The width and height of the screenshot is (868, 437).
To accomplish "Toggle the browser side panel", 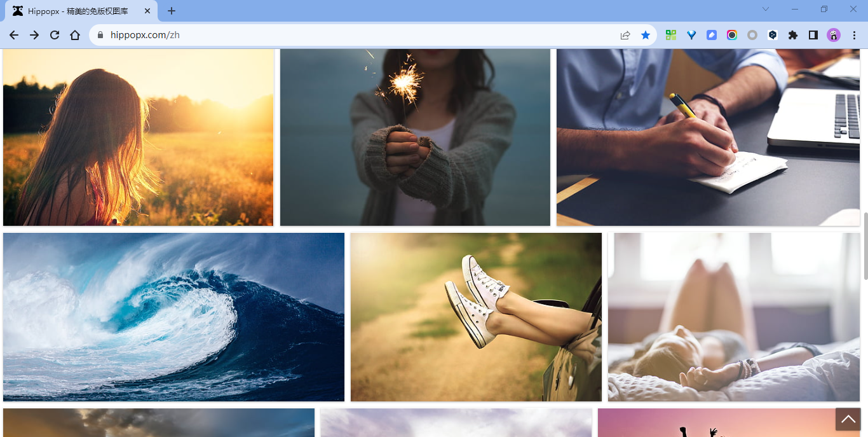I will [813, 35].
